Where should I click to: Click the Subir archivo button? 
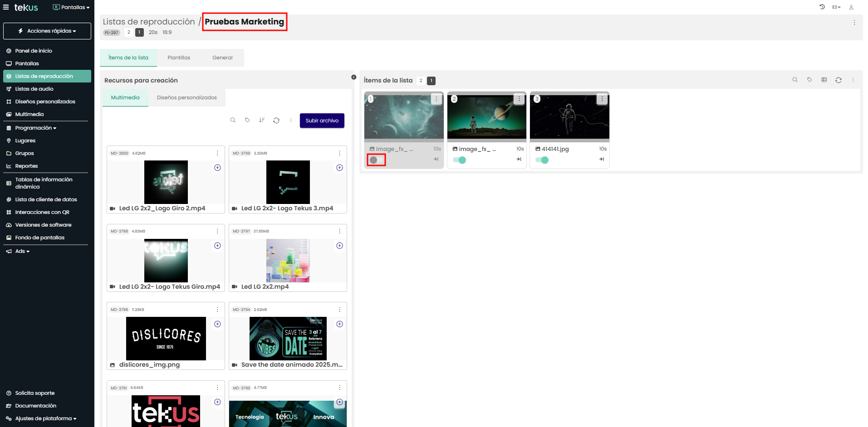322,121
